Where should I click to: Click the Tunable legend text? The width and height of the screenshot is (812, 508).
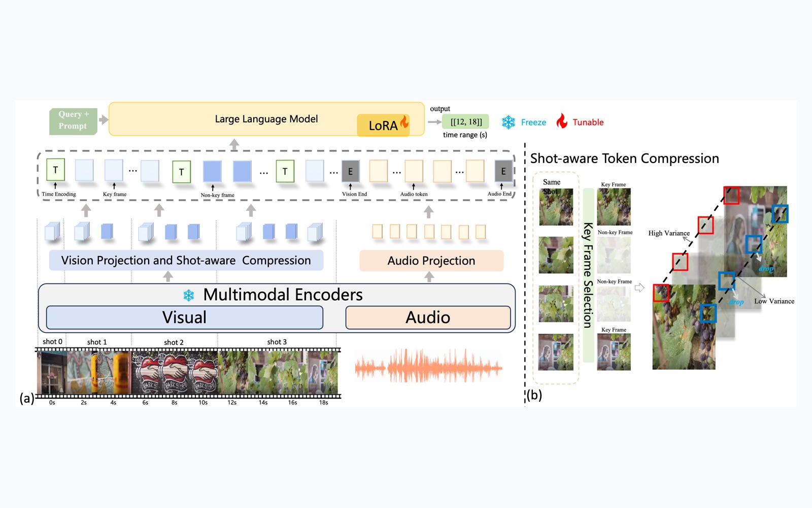tap(588, 122)
